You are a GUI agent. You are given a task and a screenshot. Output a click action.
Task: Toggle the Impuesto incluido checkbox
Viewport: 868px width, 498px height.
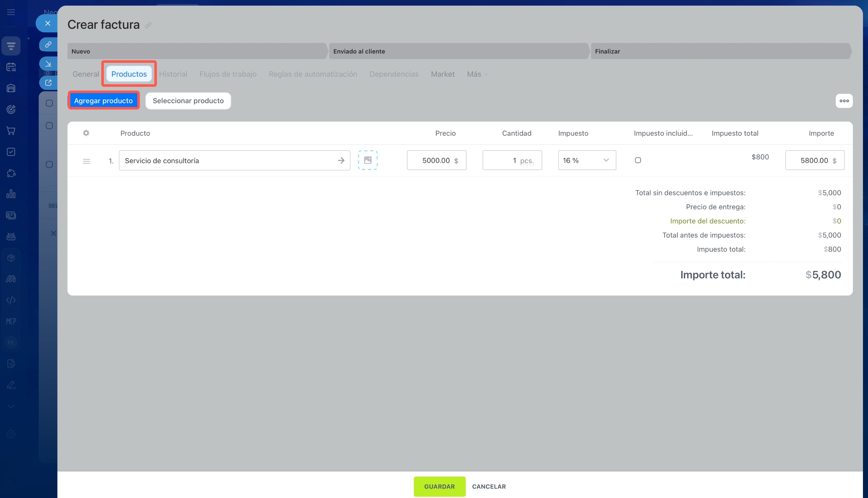tap(638, 160)
